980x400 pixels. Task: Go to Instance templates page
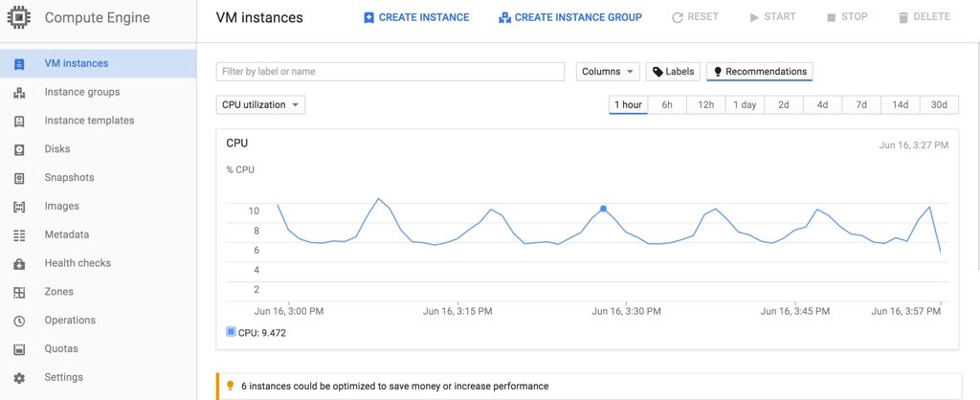pos(99,121)
